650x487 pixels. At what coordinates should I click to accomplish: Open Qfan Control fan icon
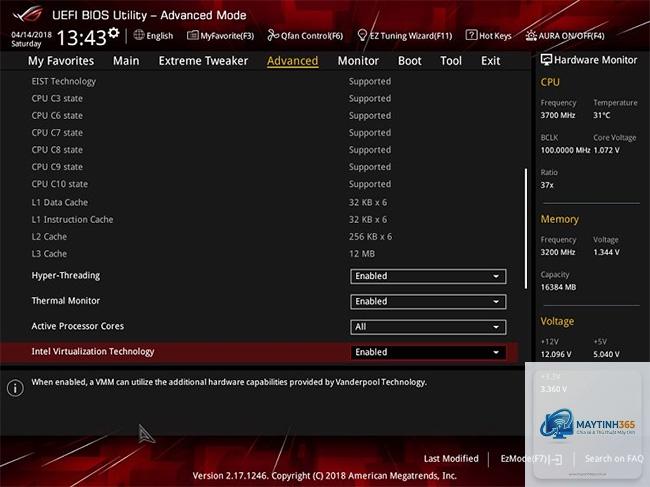pyautogui.click(x=273, y=35)
